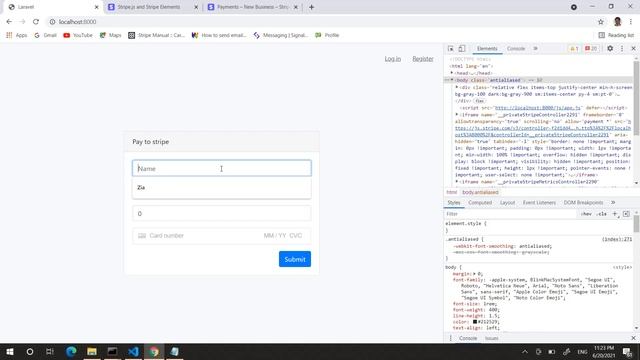Toggle the .cls class editor button
This screenshot has width=640, height=360.
point(601,214)
